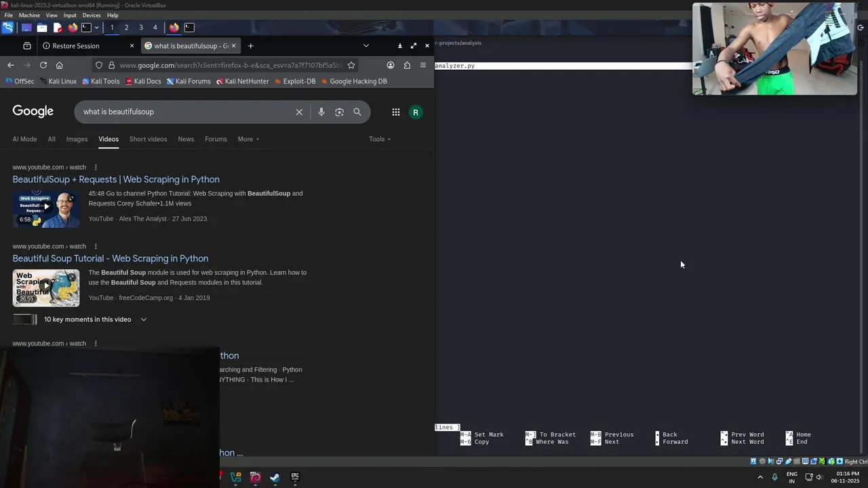Screen dimensions: 868x488
Task: Clear the Google search query with X
Action: click(x=299, y=112)
